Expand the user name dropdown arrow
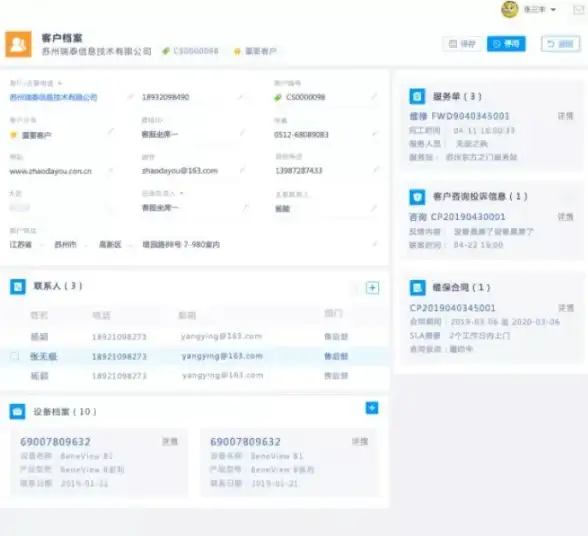 (x=553, y=10)
